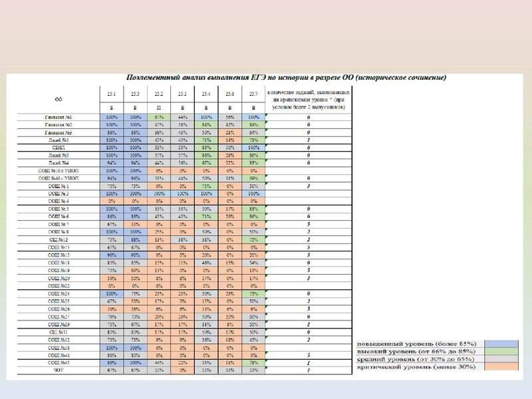The height and width of the screenshot is (399, 532).
Task: Select the 25.4 column header
Action: coord(206,94)
